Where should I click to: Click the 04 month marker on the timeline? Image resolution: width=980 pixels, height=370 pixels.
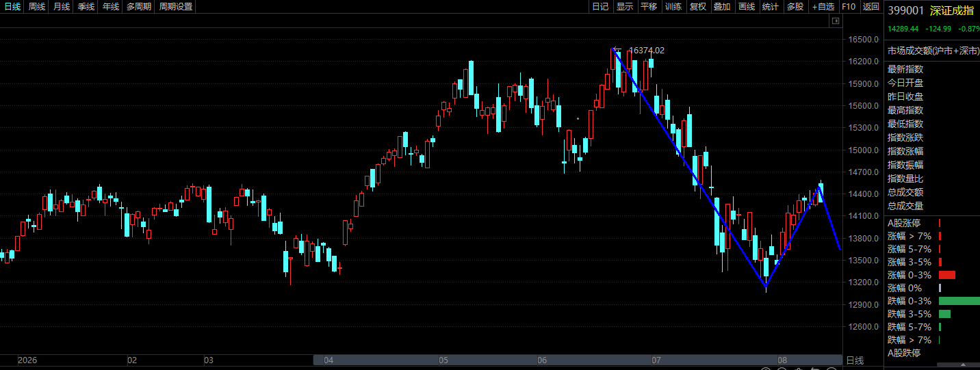(328, 360)
